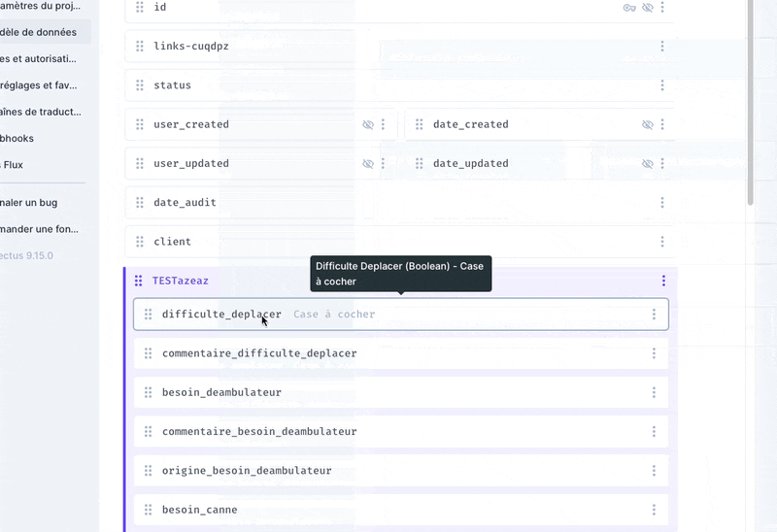The width and height of the screenshot is (777, 532).
Task: Click the 'origine_besoin_deambulateur' field name
Action: pyautogui.click(x=247, y=471)
